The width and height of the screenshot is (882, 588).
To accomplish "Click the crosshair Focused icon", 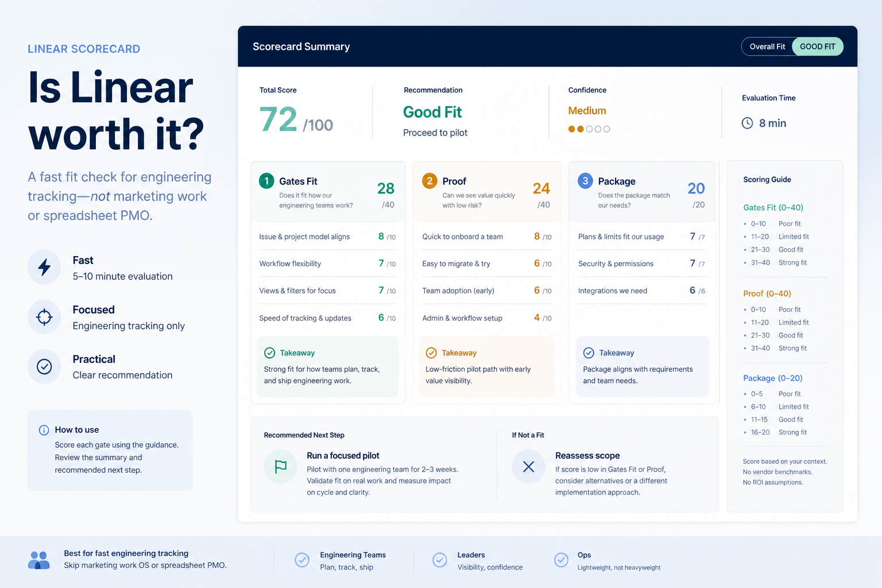I will point(44,317).
